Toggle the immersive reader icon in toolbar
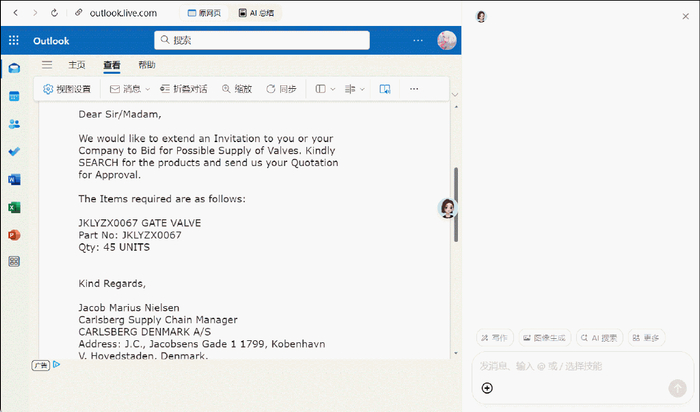 point(385,89)
